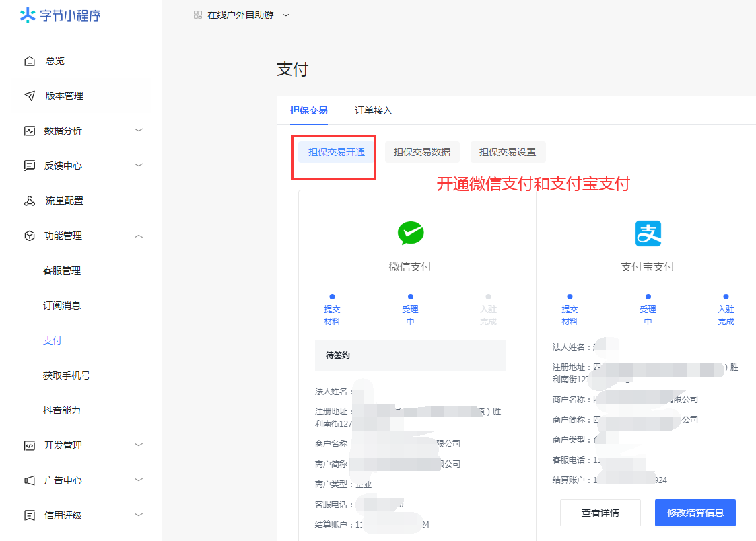Click the 查看详情 button
Screen dimensions: 756x541
tap(600, 513)
